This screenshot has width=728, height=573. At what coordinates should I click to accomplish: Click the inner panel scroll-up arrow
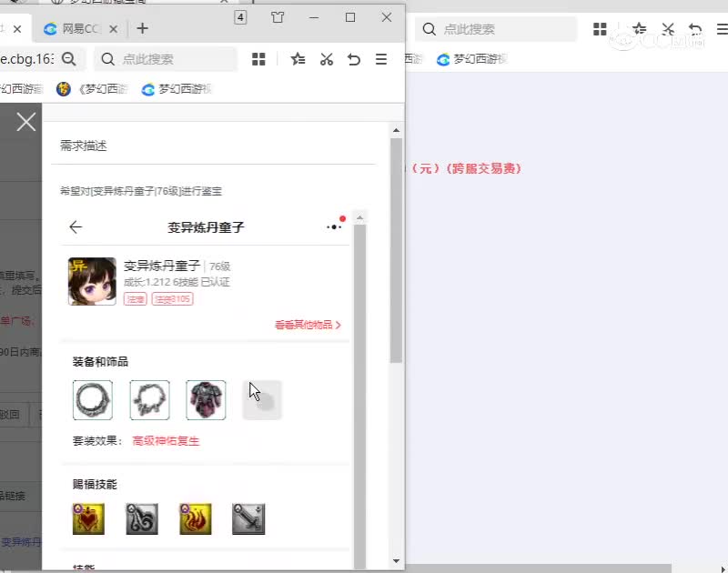click(x=359, y=217)
